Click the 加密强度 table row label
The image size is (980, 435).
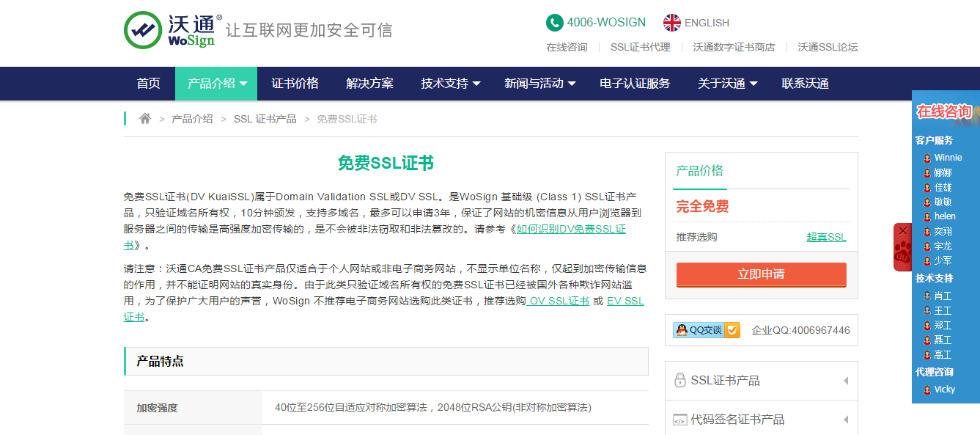click(157, 408)
